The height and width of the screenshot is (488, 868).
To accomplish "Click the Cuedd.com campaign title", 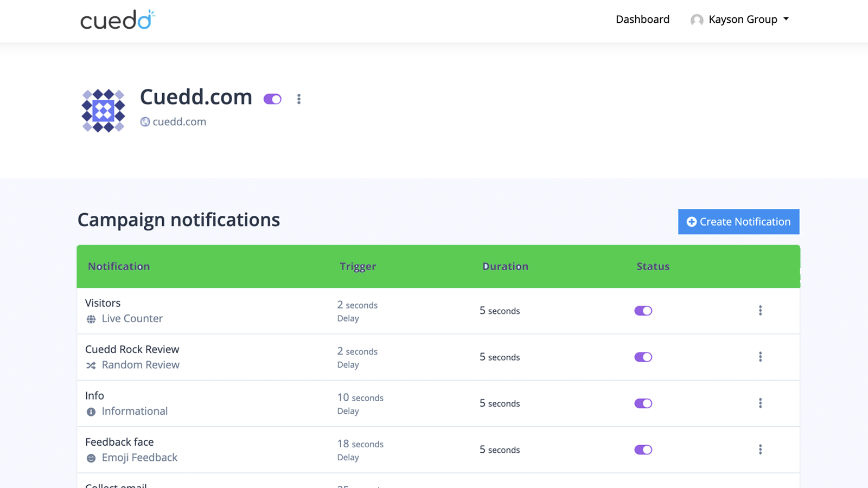I will 196,98.
